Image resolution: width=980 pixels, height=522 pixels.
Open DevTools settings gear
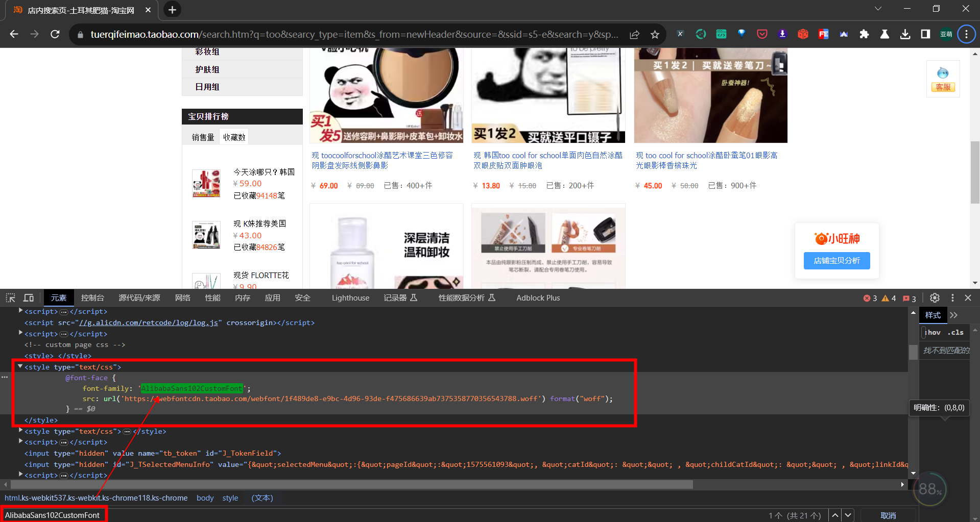(x=935, y=297)
